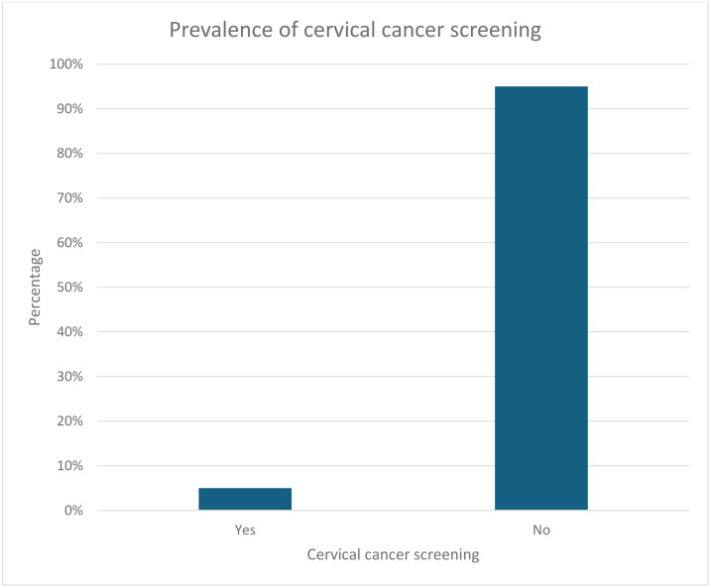Select the tall 'No' bar

point(541,297)
